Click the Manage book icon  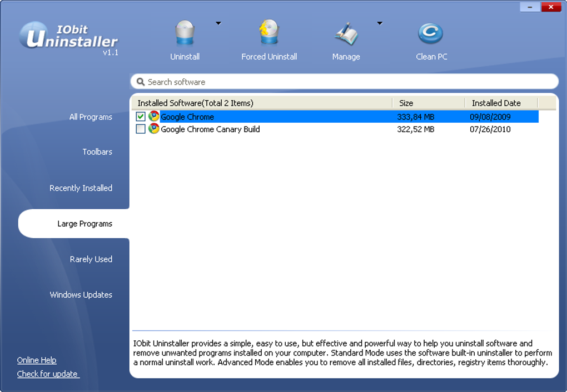click(x=346, y=32)
